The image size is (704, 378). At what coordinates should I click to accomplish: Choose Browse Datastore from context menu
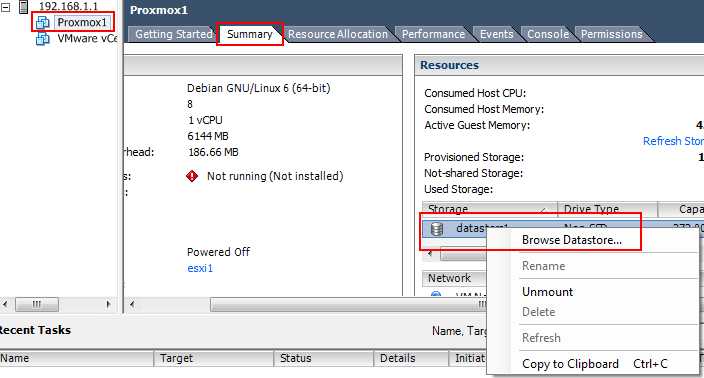[x=572, y=240]
